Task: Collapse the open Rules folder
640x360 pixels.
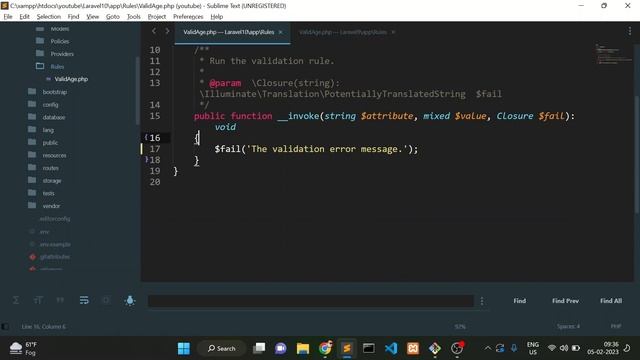Action: pos(57,67)
